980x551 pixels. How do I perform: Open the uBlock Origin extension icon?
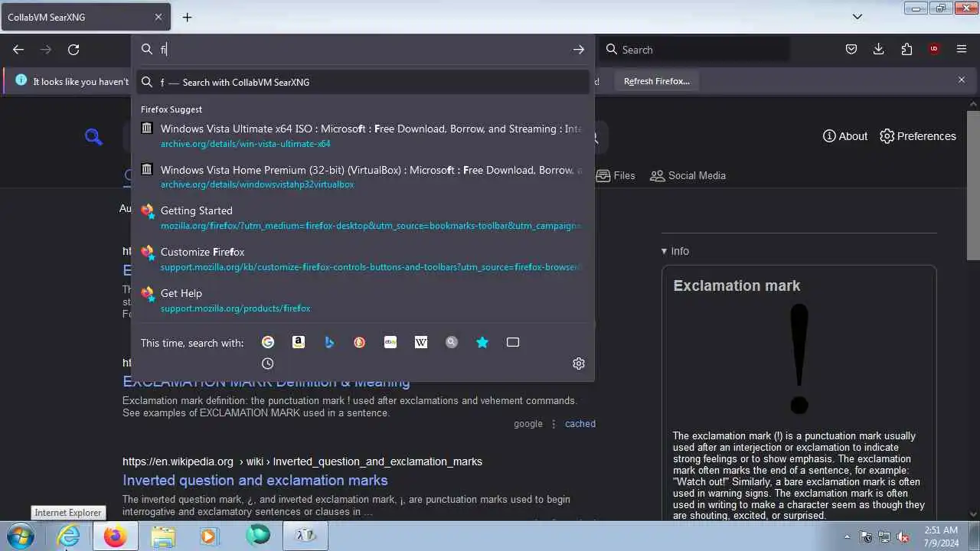(x=934, y=49)
